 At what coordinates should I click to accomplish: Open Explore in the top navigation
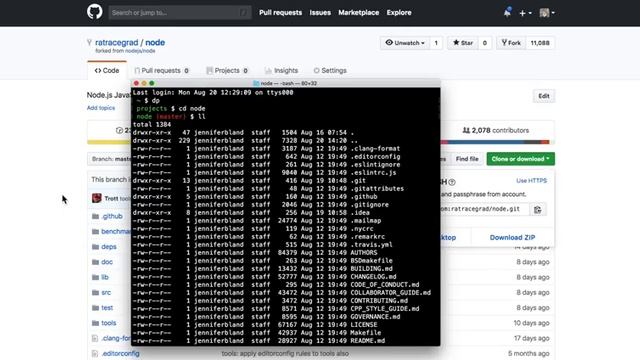coord(399,13)
